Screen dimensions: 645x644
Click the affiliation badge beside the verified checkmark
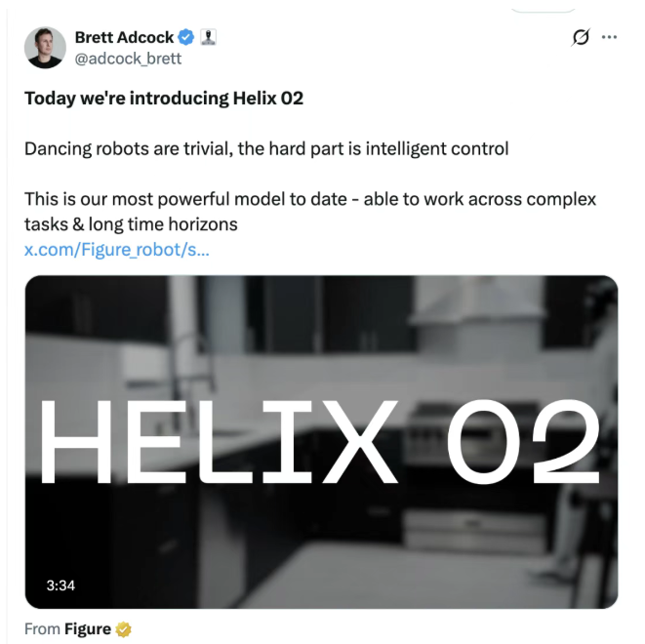pos(208,37)
